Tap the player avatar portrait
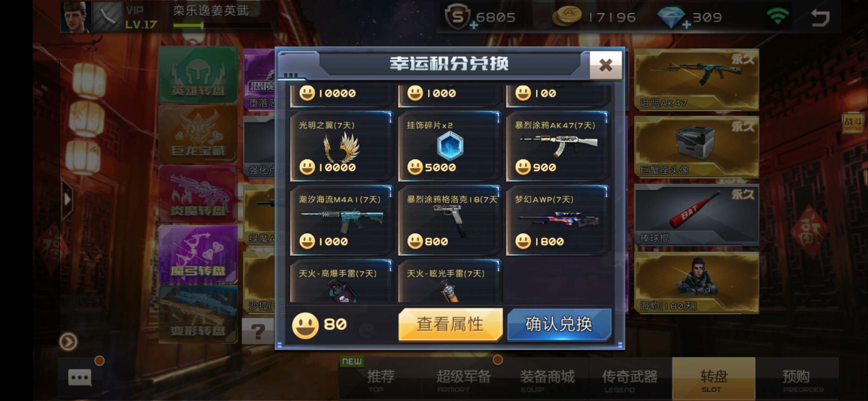The height and width of the screenshot is (401, 868). (76, 17)
